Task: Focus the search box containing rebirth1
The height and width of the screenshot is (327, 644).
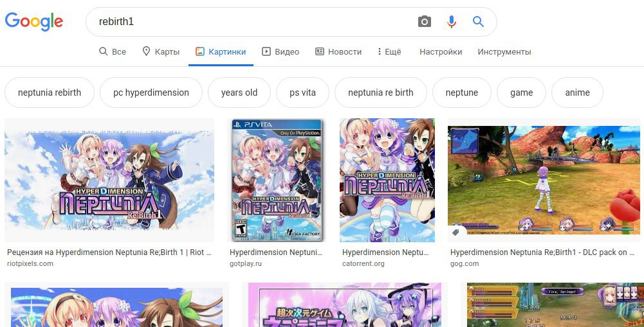Action: (x=250, y=22)
